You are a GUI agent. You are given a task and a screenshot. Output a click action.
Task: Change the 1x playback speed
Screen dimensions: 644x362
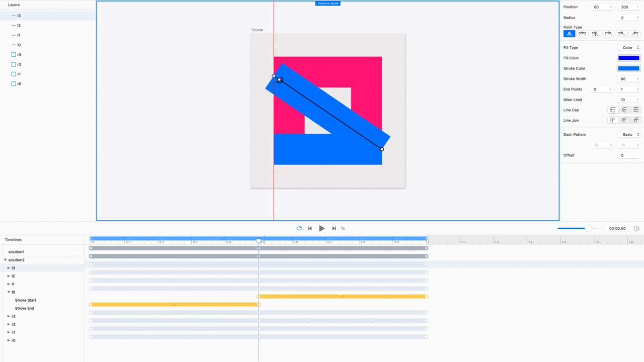(x=343, y=228)
